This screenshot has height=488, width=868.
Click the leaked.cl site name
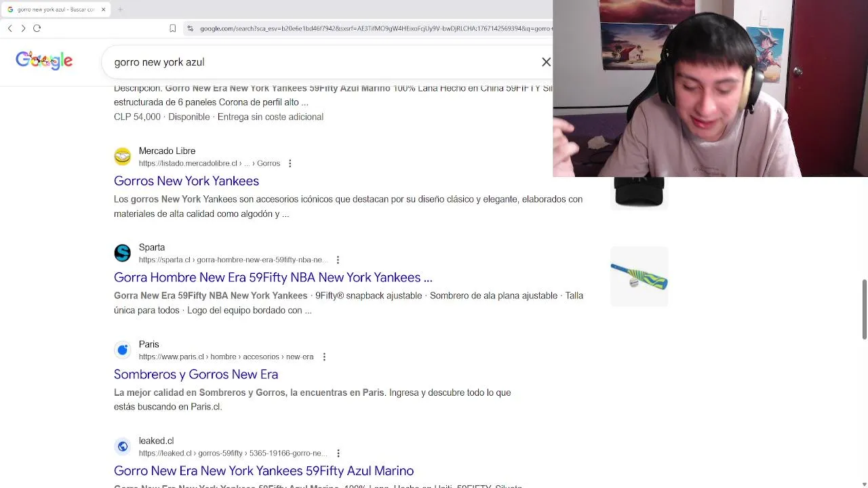157,441
